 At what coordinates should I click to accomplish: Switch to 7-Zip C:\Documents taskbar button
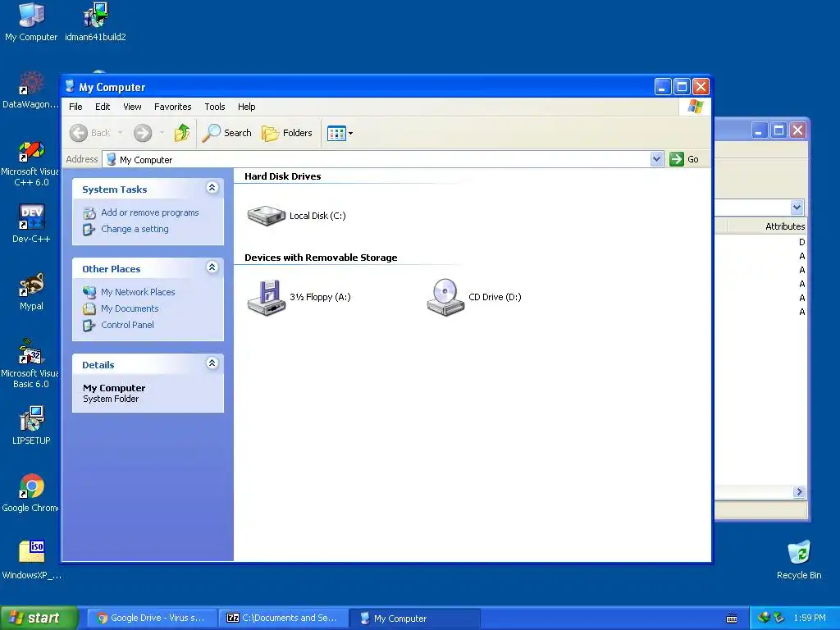pos(283,618)
